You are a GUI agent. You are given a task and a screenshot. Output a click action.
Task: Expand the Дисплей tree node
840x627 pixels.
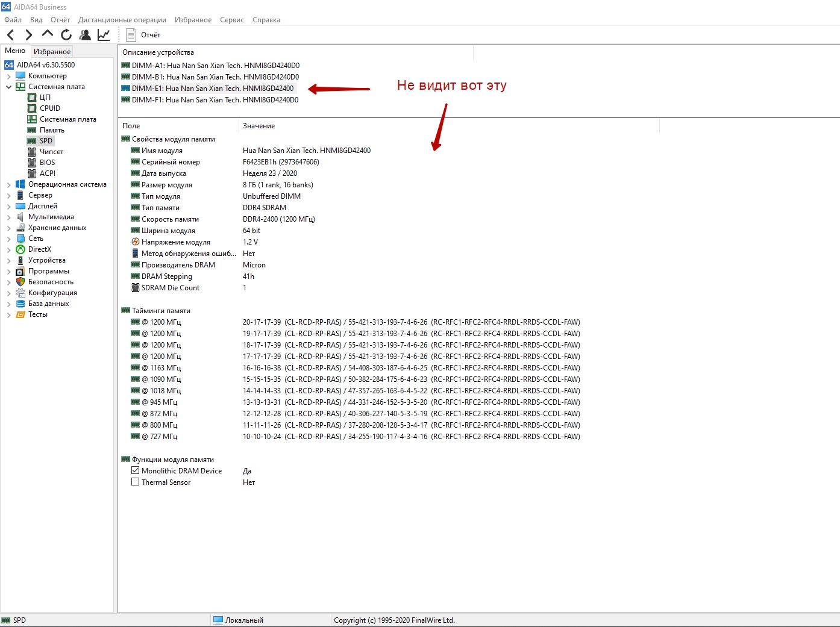coord(8,206)
